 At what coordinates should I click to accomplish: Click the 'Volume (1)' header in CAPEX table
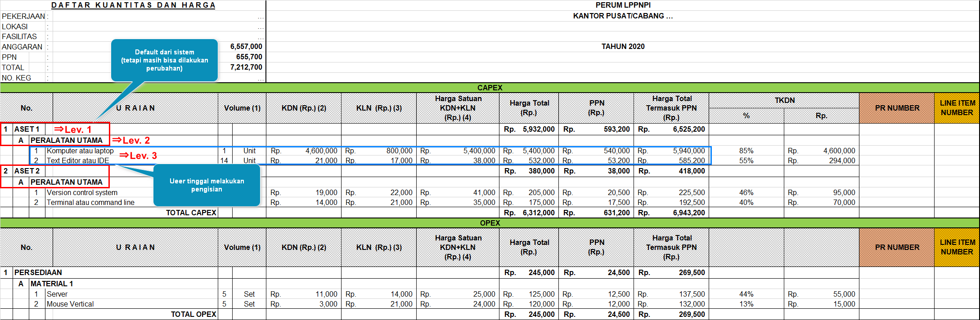[242, 108]
